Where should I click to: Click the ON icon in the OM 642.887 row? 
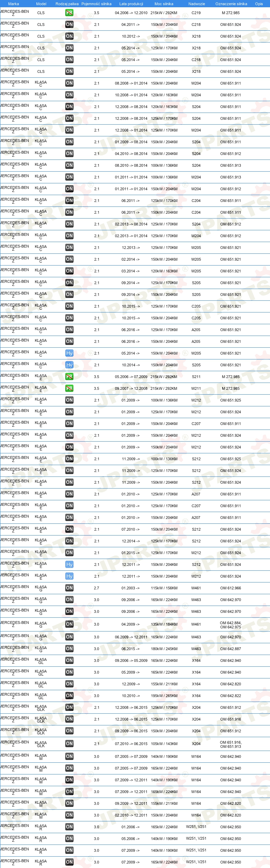[69, 649]
